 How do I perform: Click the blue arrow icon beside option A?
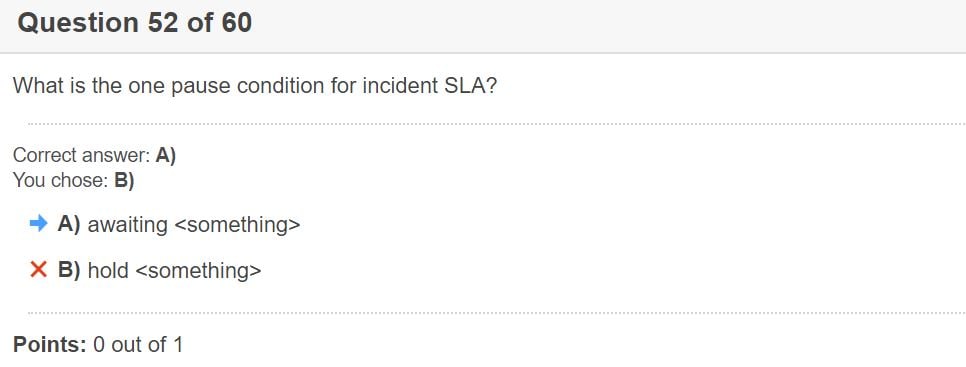[x=38, y=224]
